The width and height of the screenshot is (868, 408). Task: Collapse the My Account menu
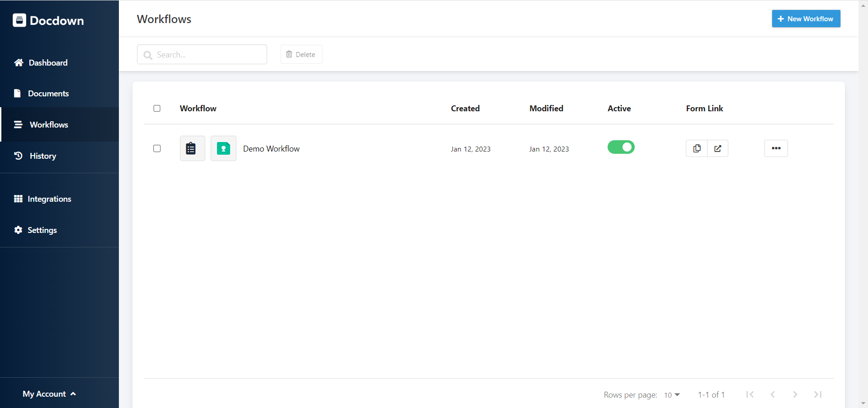click(x=49, y=394)
